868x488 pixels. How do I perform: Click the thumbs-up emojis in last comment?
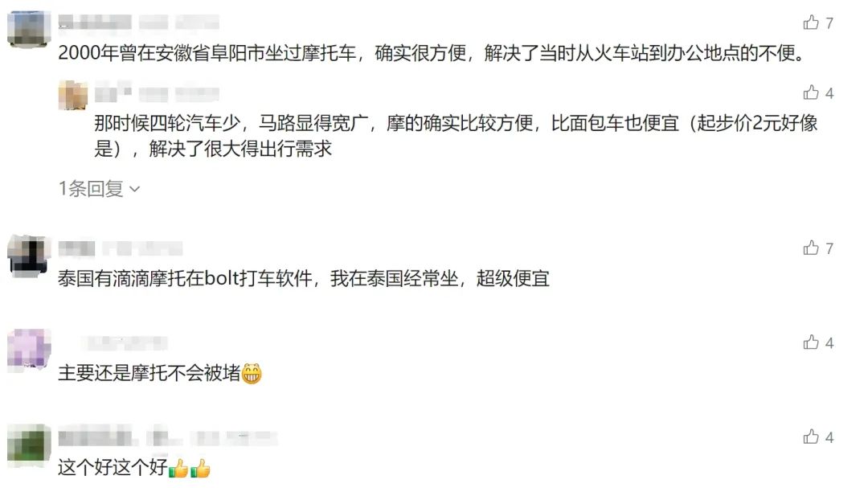(190, 468)
